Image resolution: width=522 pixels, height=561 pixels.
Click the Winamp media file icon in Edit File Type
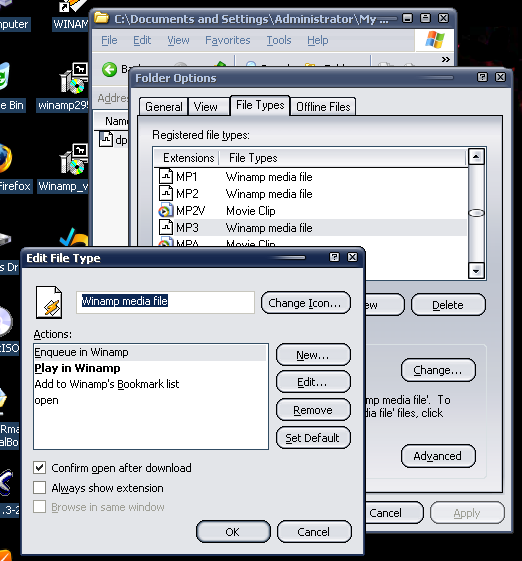click(x=49, y=302)
